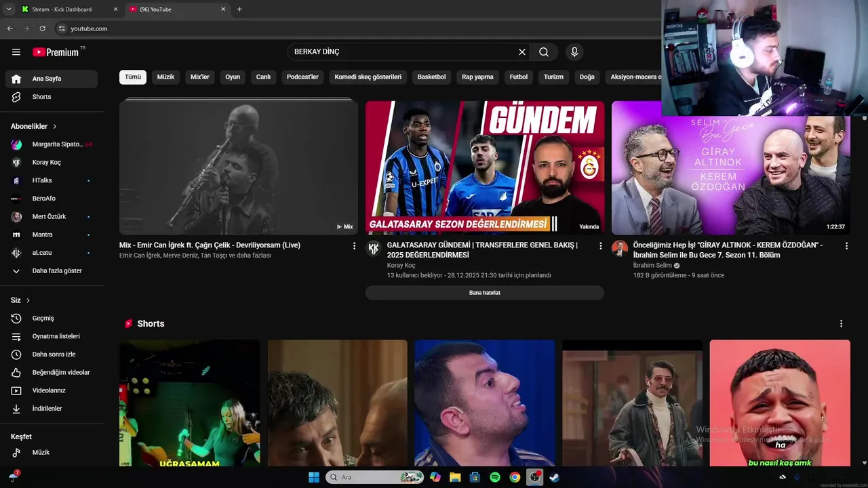Viewport: 868px width, 488px height.
Task: Open Windows Start menu in taskbar
Action: (x=313, y=477)
